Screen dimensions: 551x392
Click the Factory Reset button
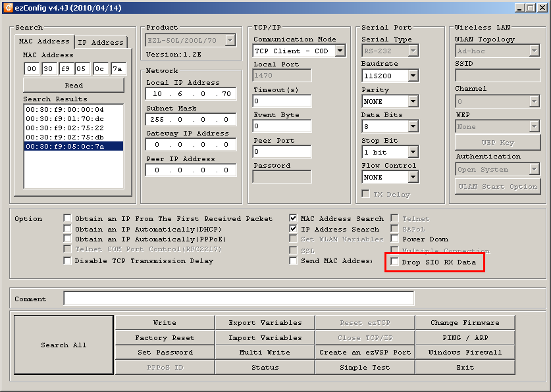[165, 337]
